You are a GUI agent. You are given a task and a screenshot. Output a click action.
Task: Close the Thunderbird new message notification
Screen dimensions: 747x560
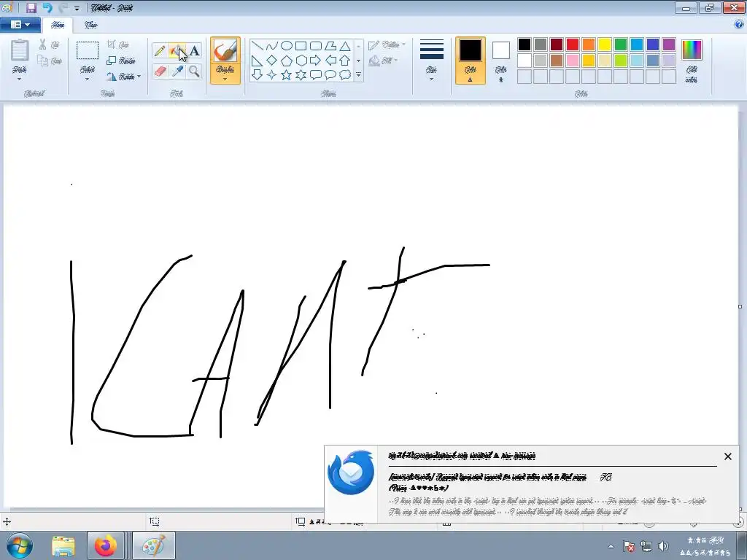727,456
